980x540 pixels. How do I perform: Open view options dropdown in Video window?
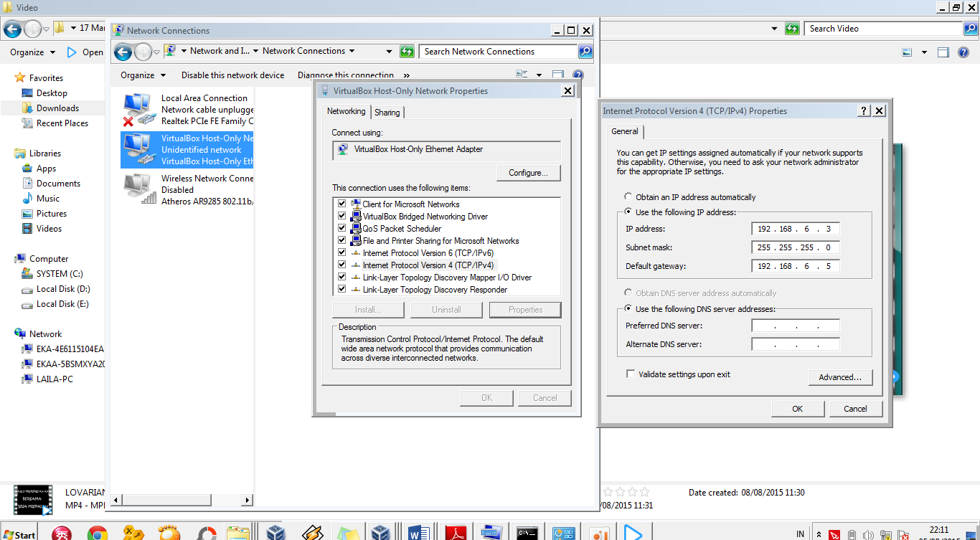(x=924, y=52)
